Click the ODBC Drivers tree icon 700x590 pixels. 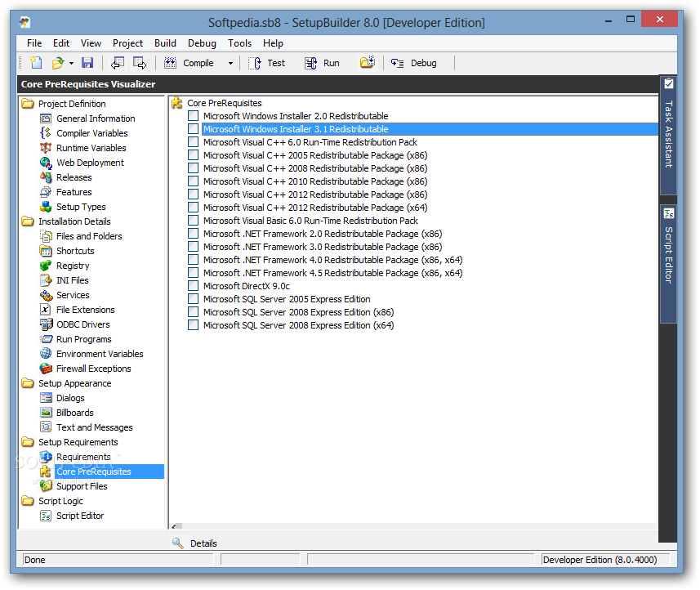point(46,324)
